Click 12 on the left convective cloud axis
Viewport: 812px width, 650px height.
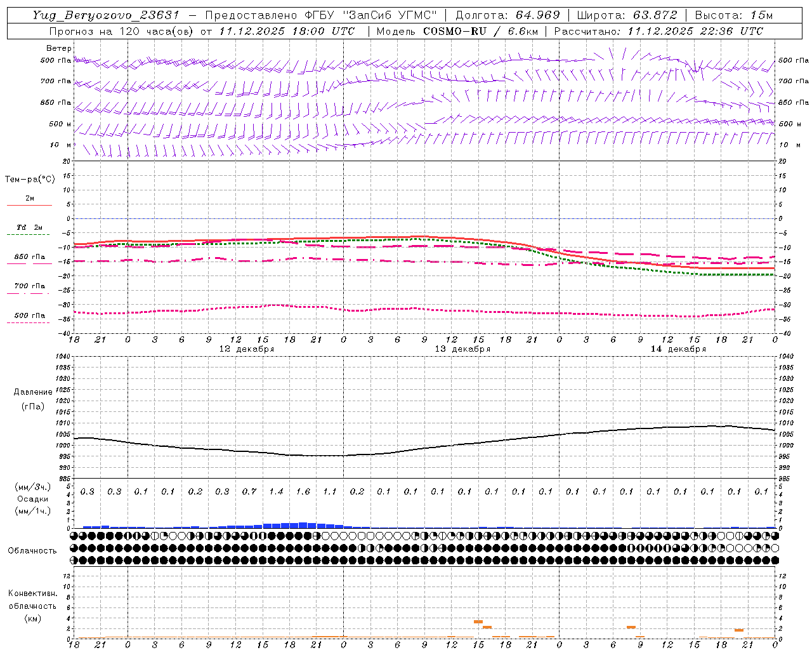(x=67, y=576)
